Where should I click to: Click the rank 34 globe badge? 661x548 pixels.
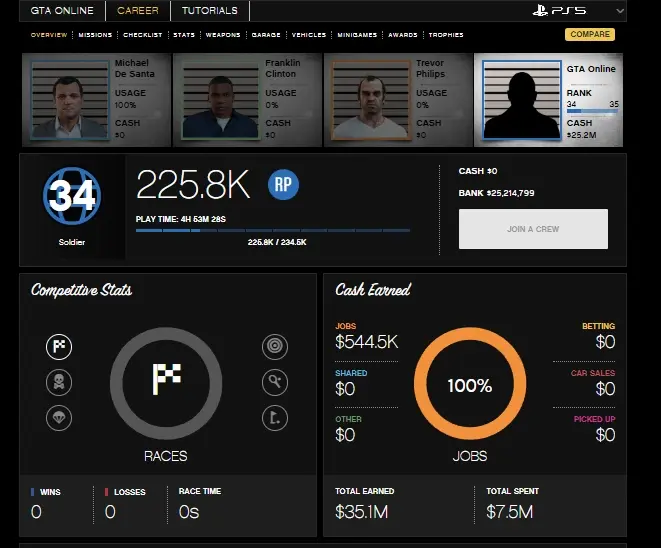point(71,196)
